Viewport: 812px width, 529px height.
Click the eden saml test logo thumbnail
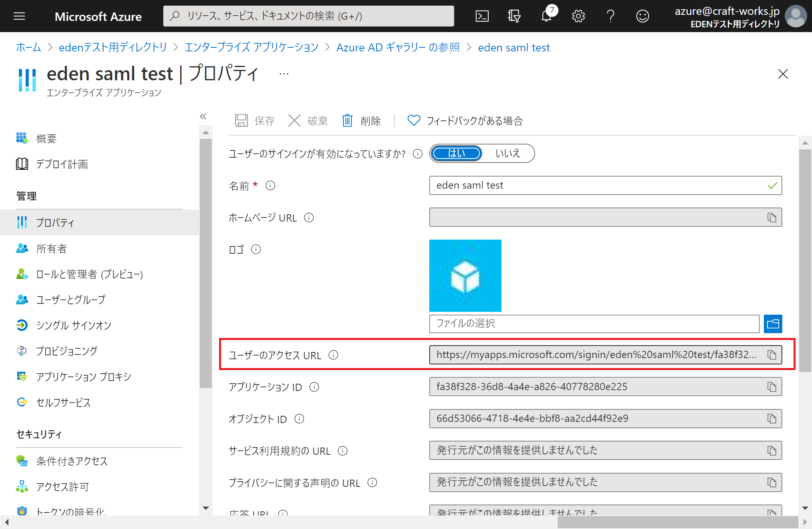pos(465,276)
